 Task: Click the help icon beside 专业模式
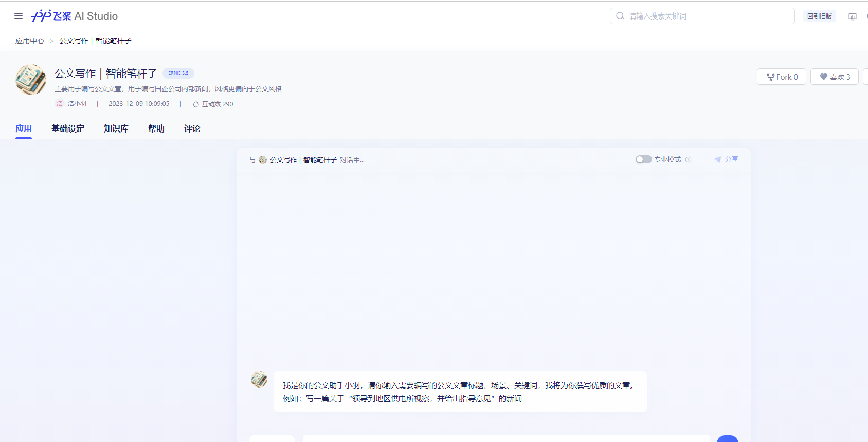(688, 160)
